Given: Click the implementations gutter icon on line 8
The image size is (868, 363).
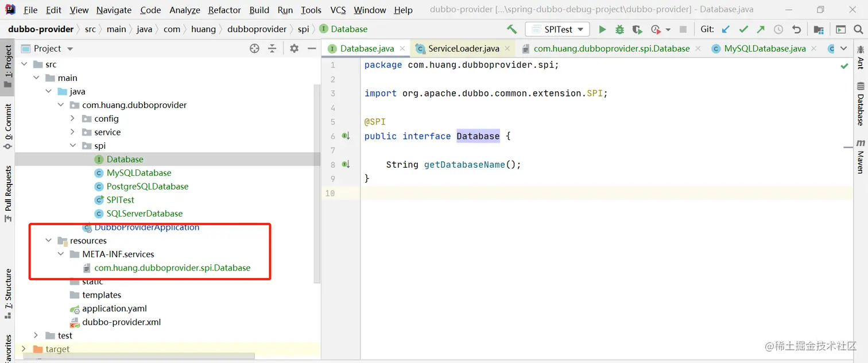Looking at the screenshot, I should click(346, 165).
